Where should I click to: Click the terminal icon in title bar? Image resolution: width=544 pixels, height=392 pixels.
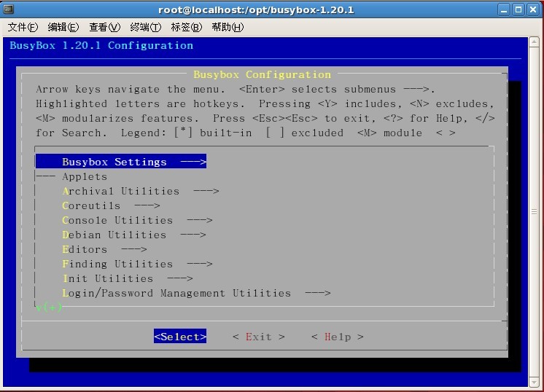(x=8, y=9)
